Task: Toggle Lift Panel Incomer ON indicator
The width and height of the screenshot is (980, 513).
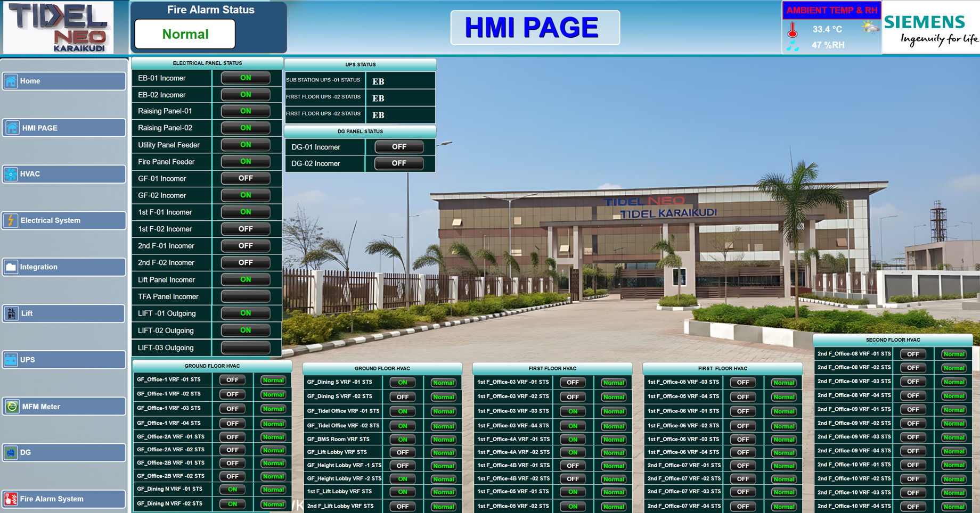Action: 246,279
